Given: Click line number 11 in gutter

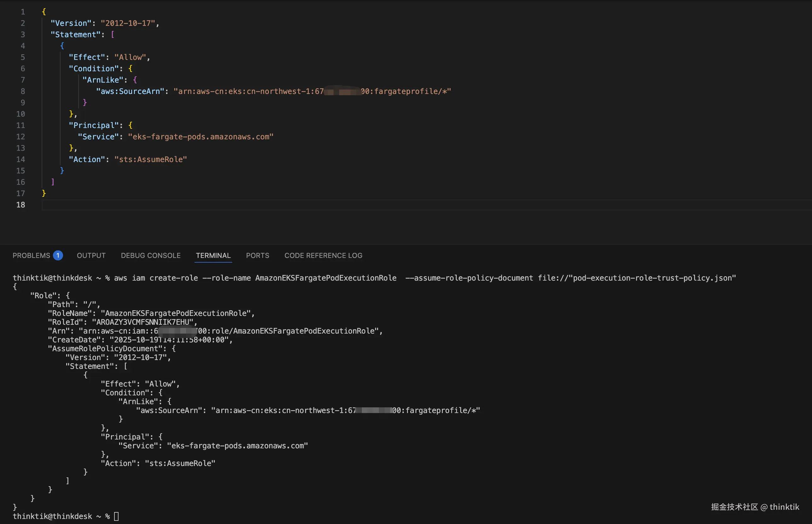Looking at the screenshot, I should [x=21, y=125].
